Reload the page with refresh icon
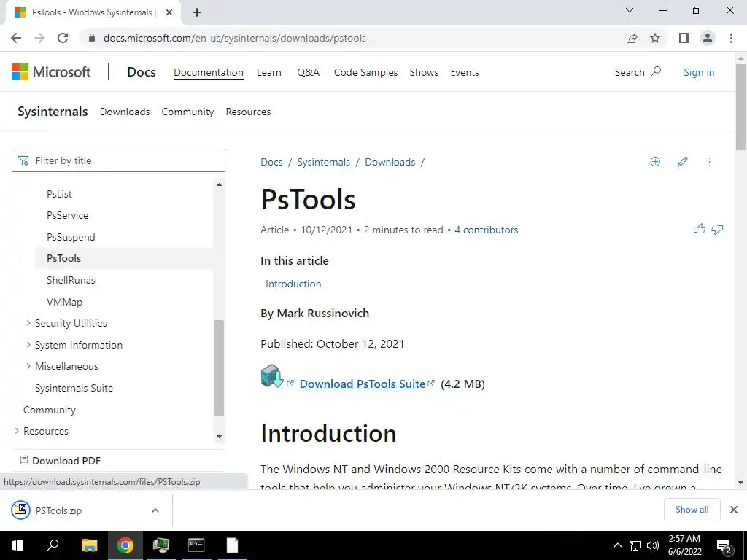747x560 pixels. pos(63,38)
